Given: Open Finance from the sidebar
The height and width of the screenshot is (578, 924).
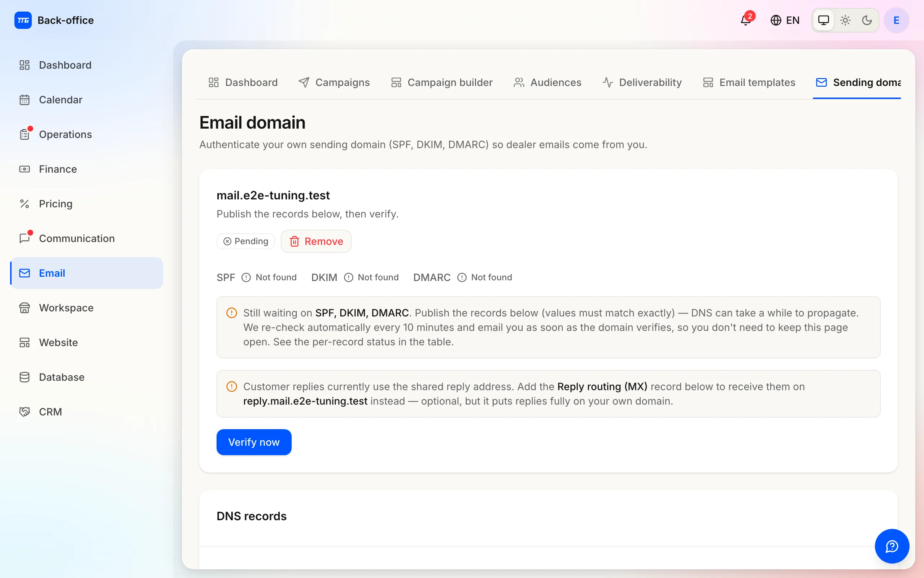Looking at the screenshot, I should (x=87, y=169).
